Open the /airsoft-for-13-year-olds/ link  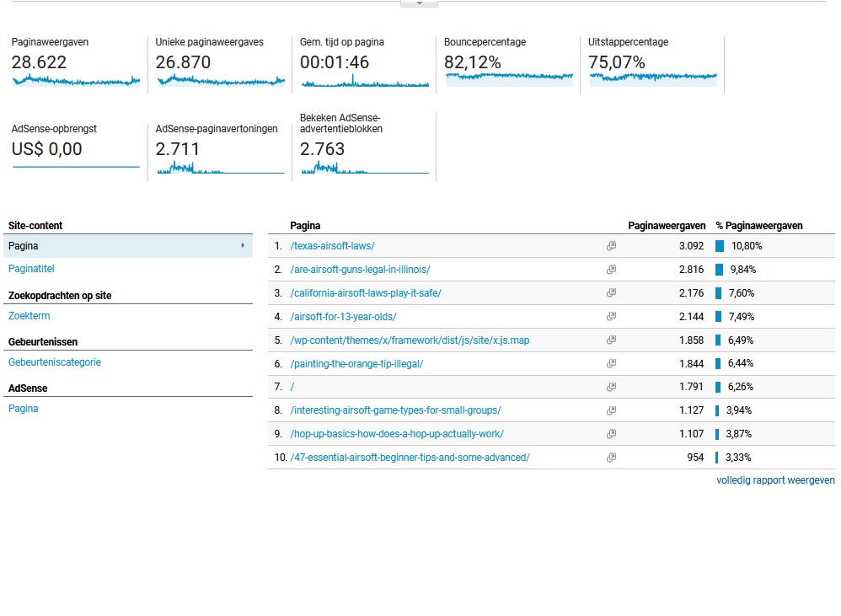(343, 317)
